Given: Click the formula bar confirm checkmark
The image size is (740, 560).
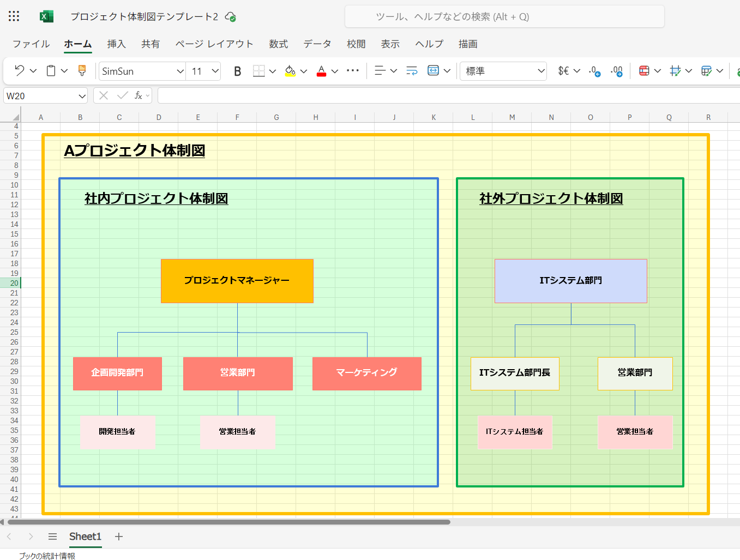Looking at the screenshot, I should pyautogui.click(x=123, y=95).
